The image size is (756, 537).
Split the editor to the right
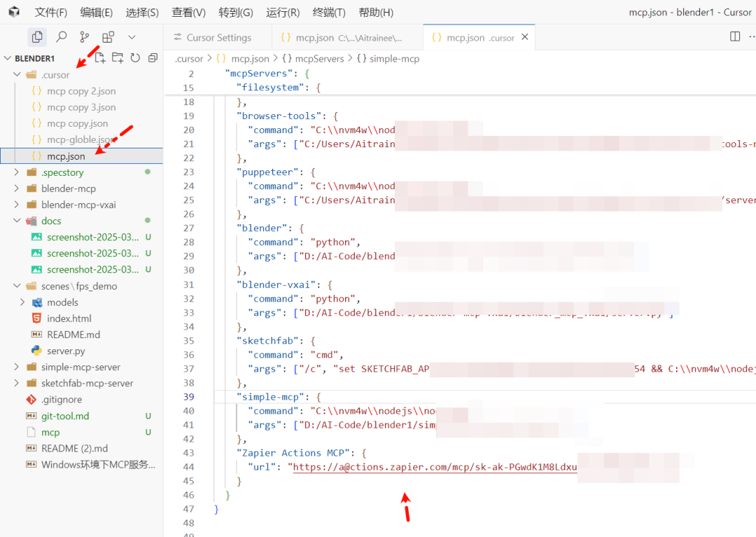coord(735,36)
